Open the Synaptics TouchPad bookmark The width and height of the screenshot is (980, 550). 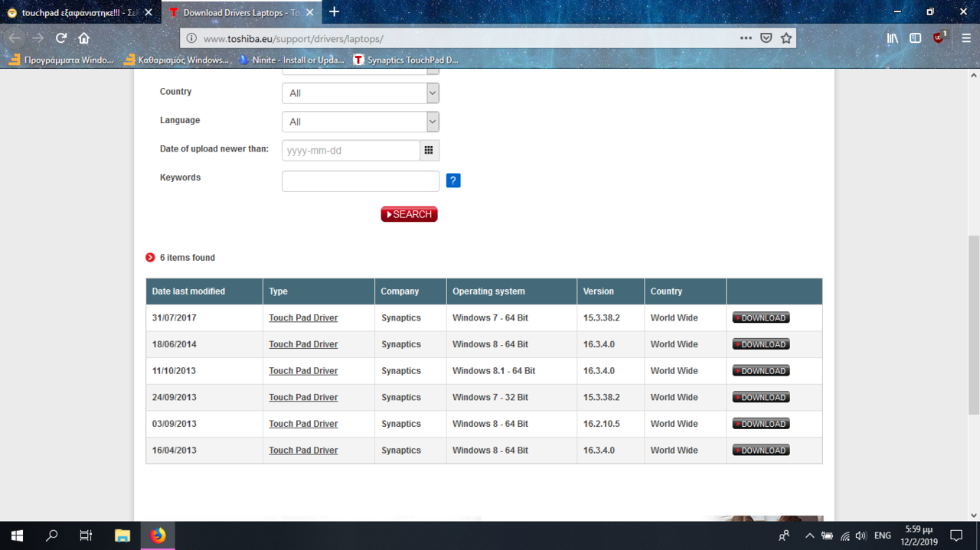(406, 60)
